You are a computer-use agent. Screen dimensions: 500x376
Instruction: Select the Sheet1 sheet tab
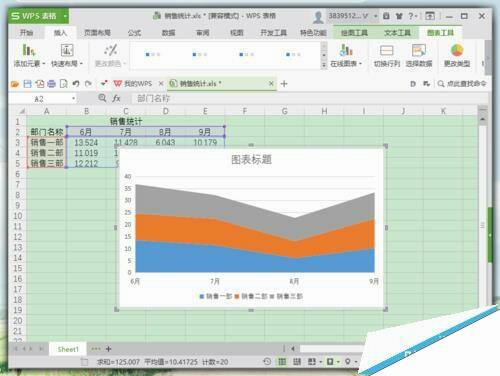[68, 349]
